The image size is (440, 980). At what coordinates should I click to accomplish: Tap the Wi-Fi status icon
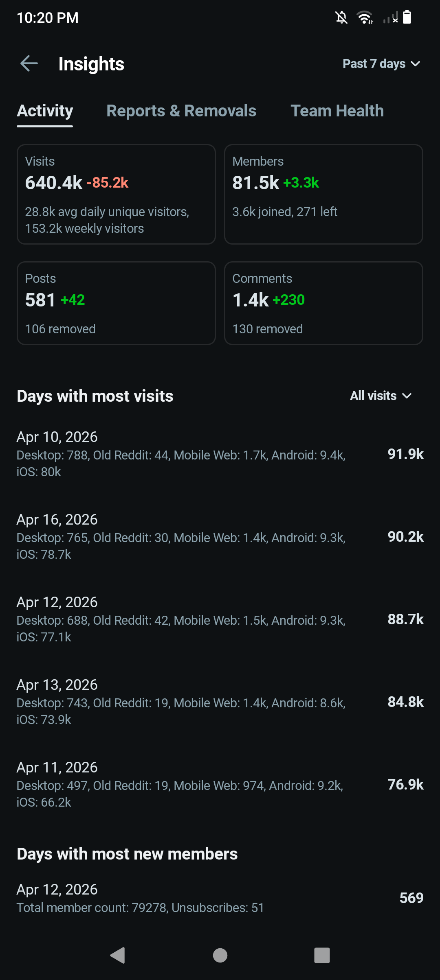point(365,17)
